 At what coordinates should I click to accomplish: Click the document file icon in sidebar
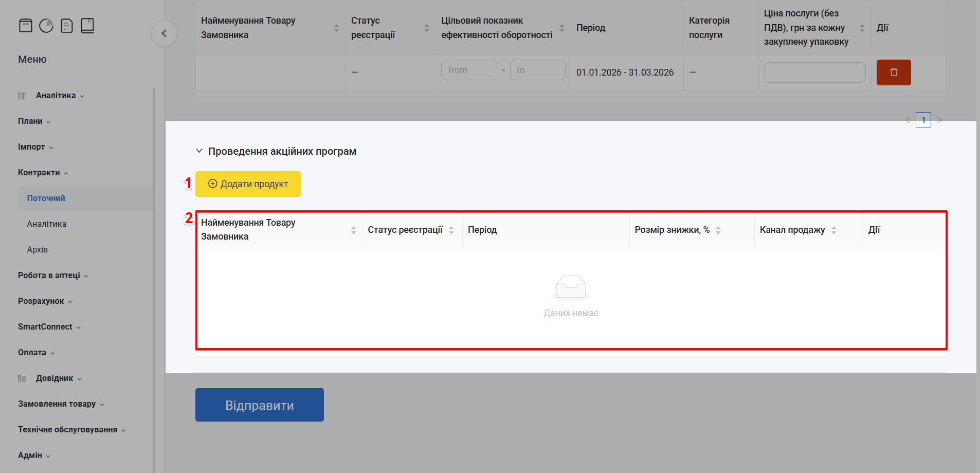(x=67, y=26)
